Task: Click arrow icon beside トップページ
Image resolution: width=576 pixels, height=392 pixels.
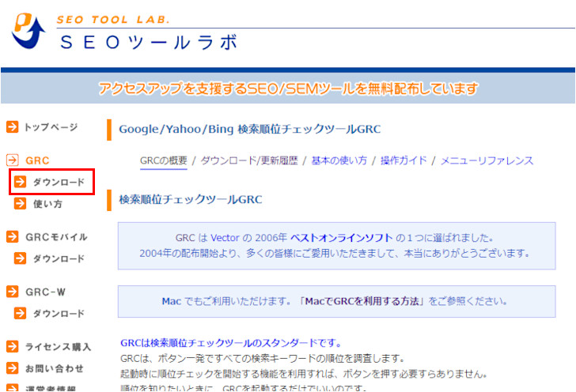Action: 13,127
